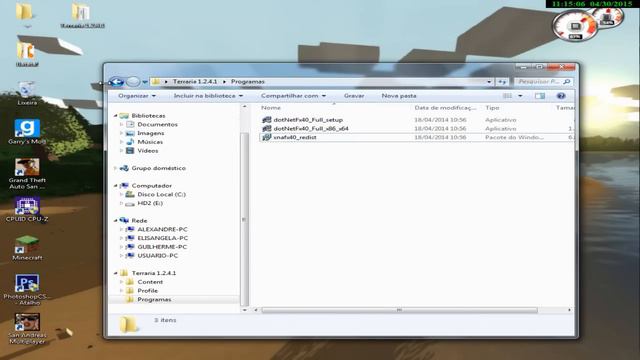
Task: Click horizontal scrollbar right arrow
Action: click(569, 310)
